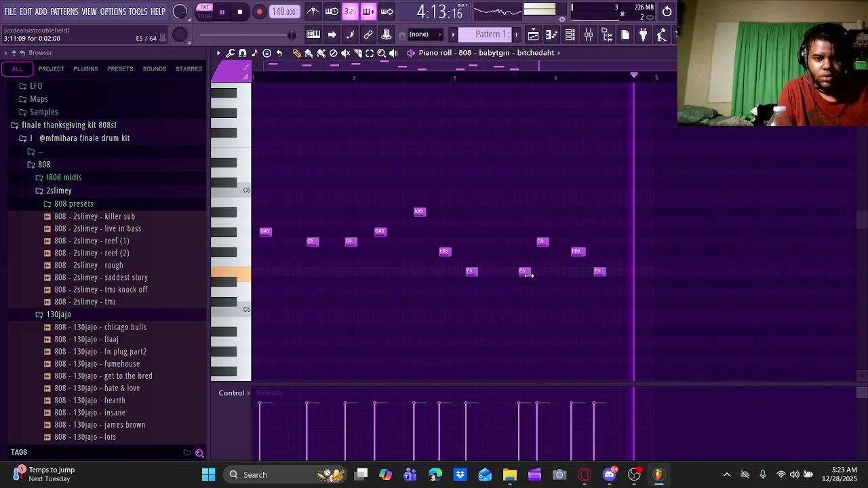Switch to the PRESETS browser tab
The image size is (868, 488).
point(120,69)
